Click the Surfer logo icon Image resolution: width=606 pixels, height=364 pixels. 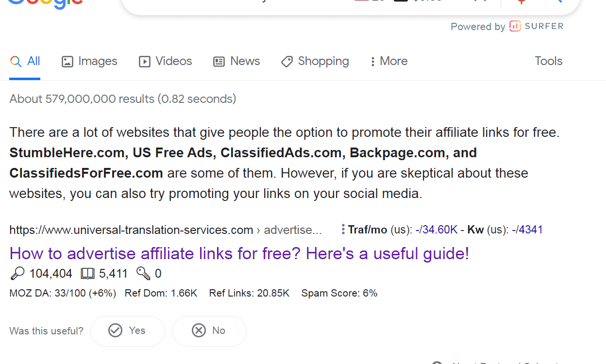coord(515,26)
